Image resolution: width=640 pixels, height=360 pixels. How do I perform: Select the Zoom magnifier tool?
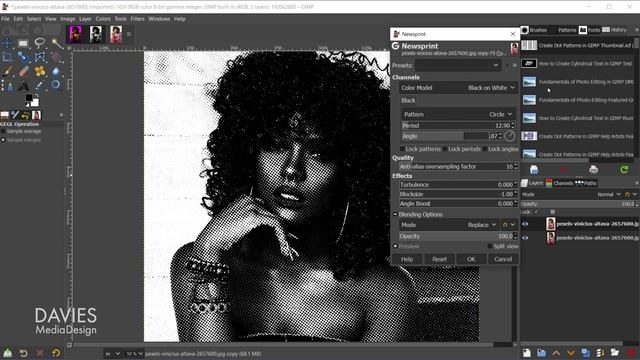pos(56,85)
